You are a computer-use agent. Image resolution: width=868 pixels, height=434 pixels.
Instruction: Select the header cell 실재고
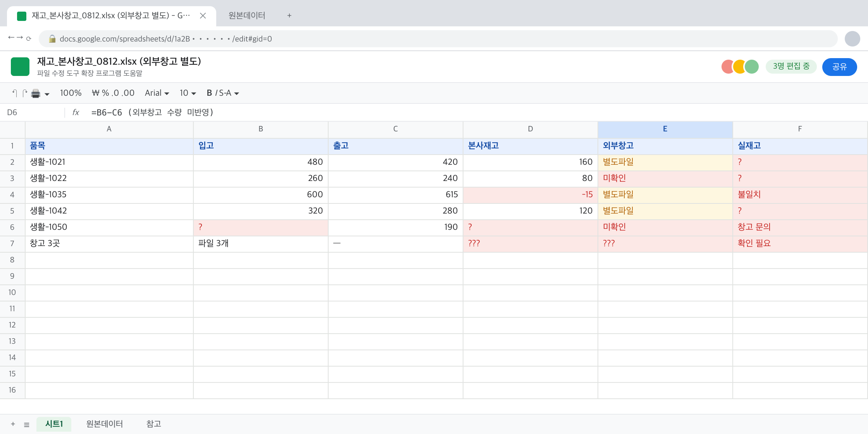800,146
